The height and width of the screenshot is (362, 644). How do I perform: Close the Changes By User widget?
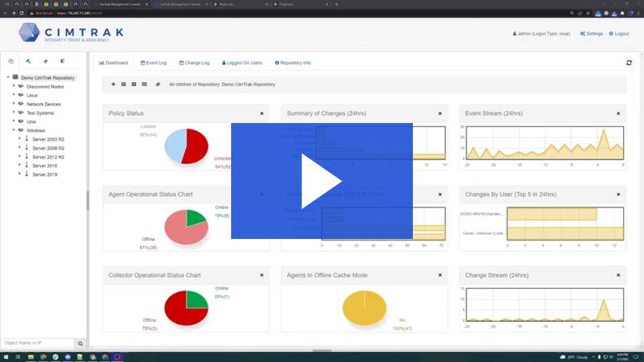[x=618, y=194]
